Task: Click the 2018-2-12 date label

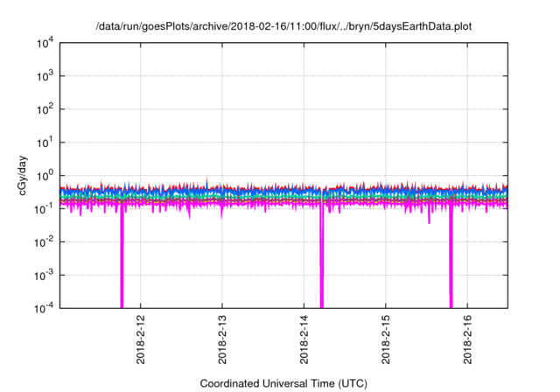Action: [141, 339]
